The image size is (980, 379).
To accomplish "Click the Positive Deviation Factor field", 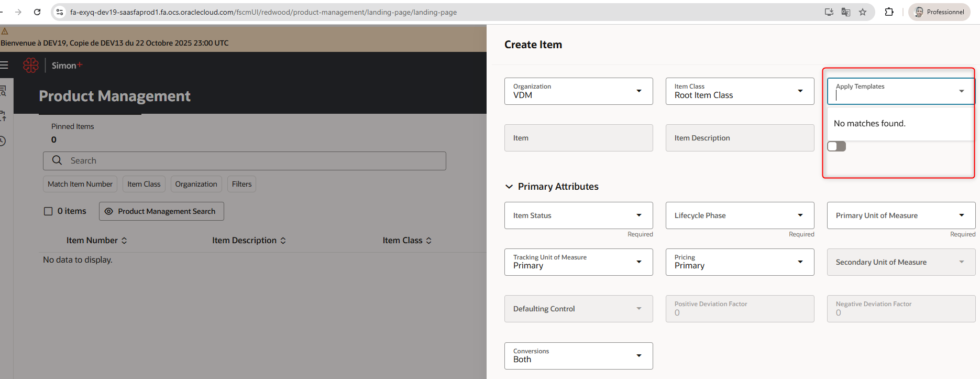I will 740,309.
